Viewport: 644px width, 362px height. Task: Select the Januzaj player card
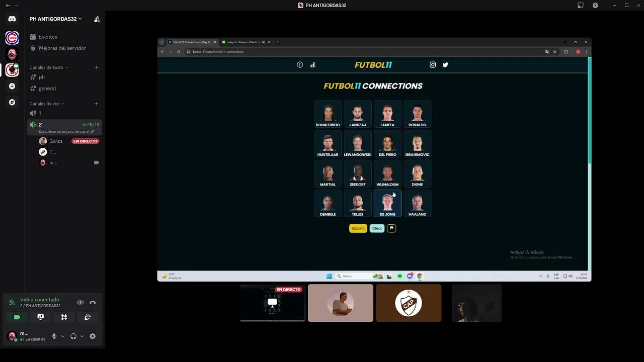tap(358, 114)
